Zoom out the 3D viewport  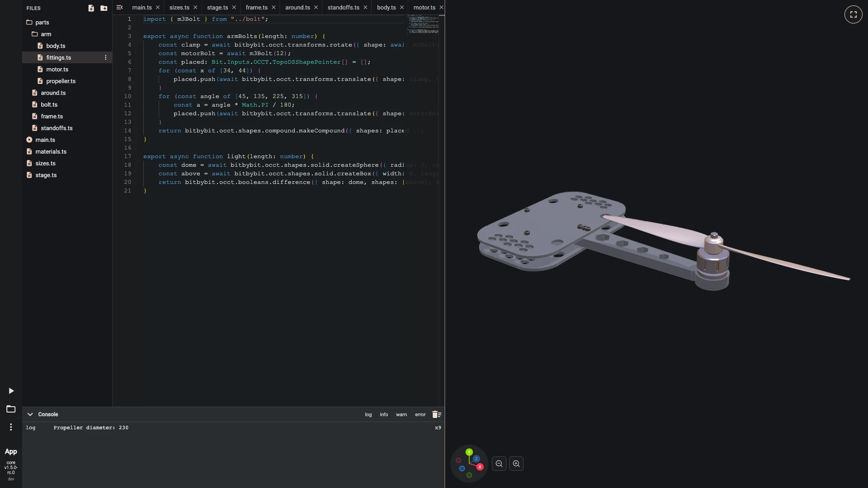point(499,464)
